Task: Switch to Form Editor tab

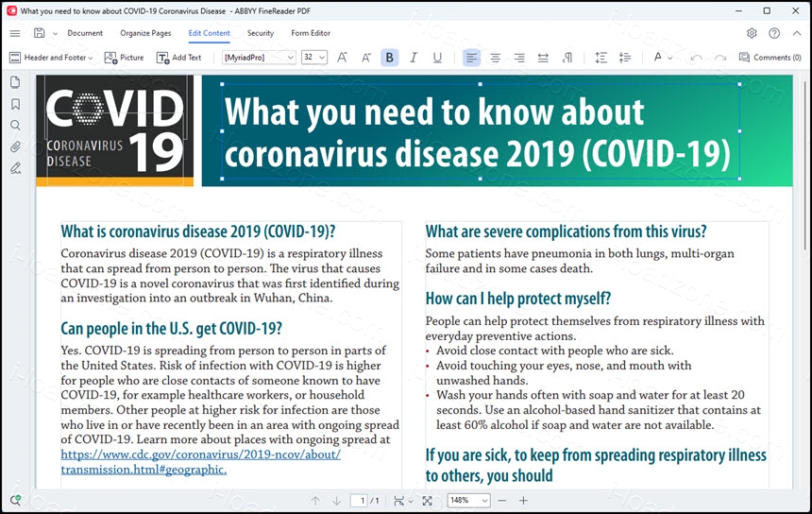Action: coord(311,33)
